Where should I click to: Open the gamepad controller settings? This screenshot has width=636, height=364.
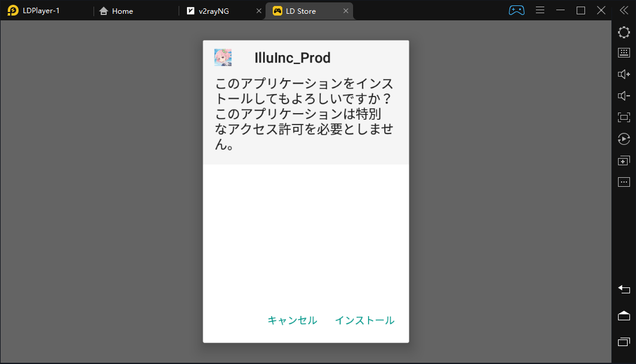pos(516,10)
